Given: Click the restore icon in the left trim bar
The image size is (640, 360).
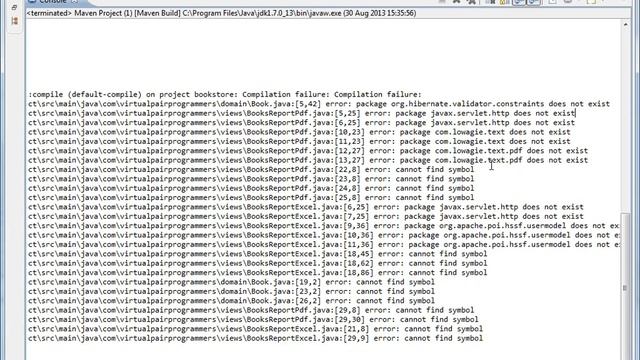Looking at the screenshot, I should point(14,8).
